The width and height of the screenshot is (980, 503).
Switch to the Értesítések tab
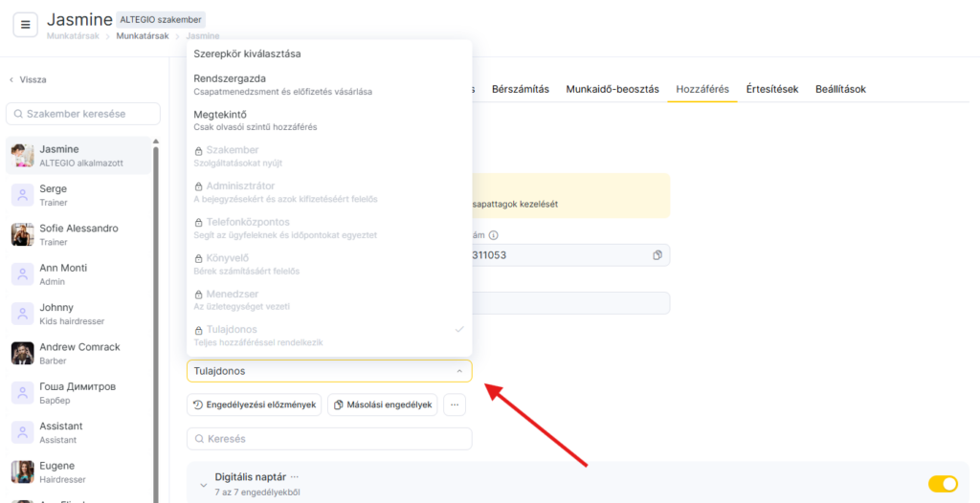click(x=771, y=89)
